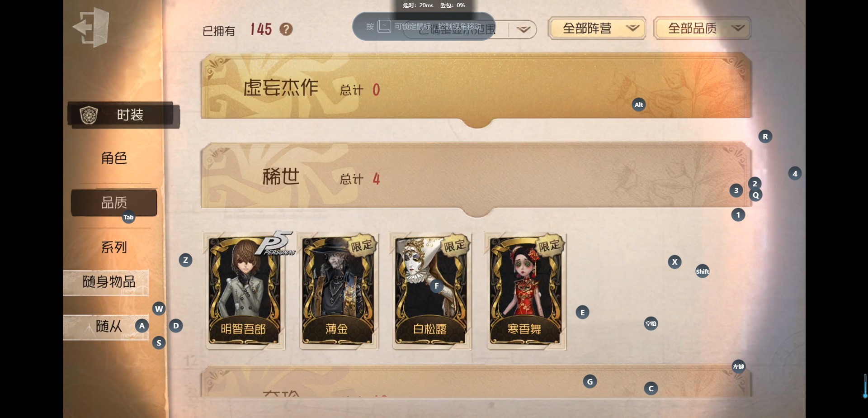The height and width of the screenshot is (418, 868).
Task: Click the Alt key overlay badge
Action: 638,104
